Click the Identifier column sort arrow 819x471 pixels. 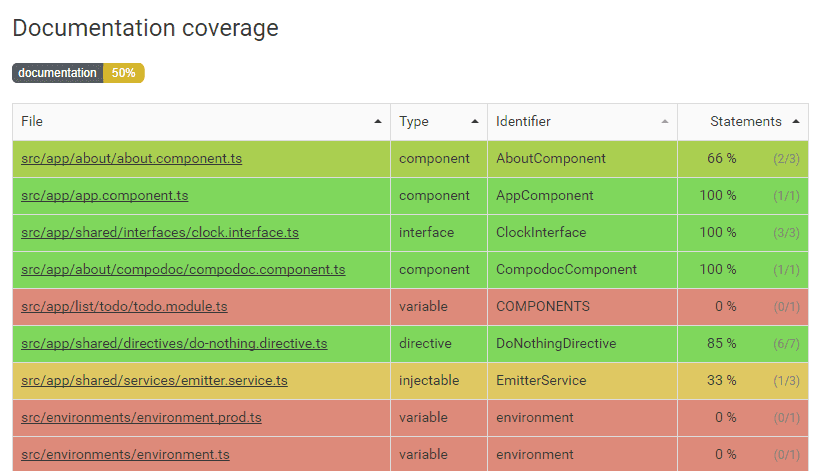click(665, 122)
